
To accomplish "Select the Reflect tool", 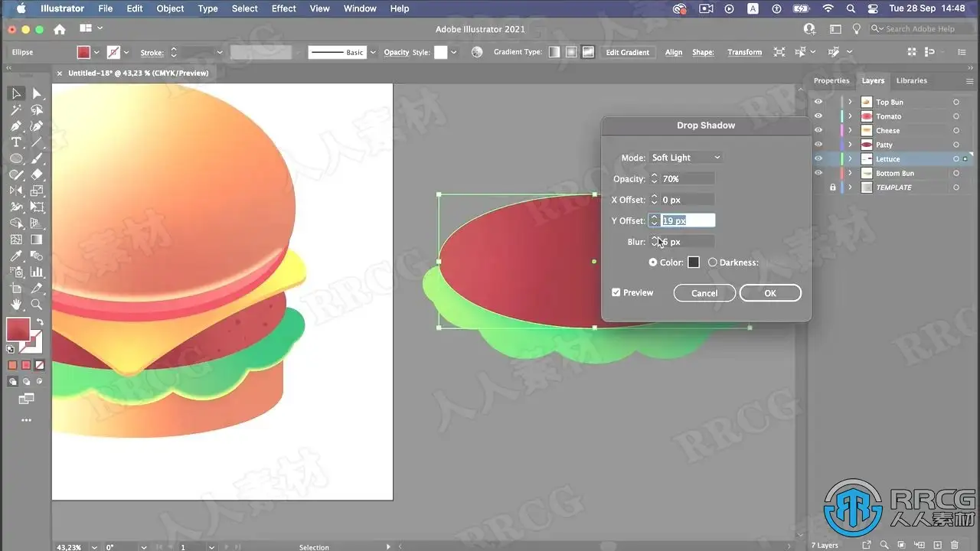I will pos(16,191).
